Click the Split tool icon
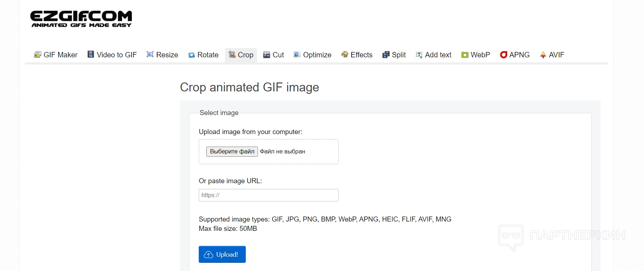644x271 pixels. (386, 55)
